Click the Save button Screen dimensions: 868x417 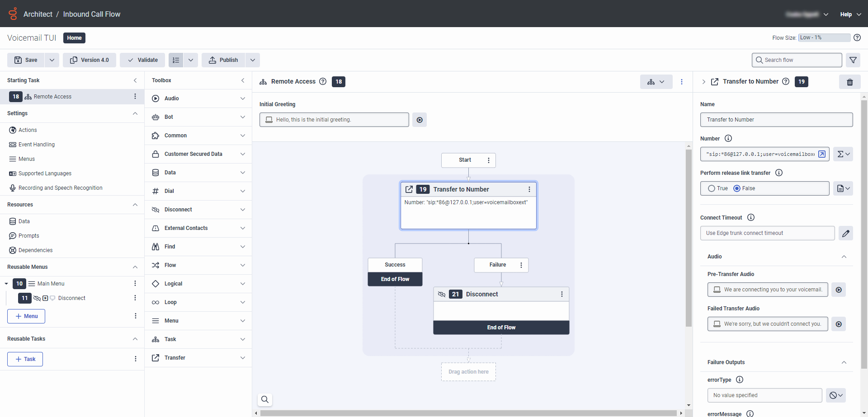26,60
